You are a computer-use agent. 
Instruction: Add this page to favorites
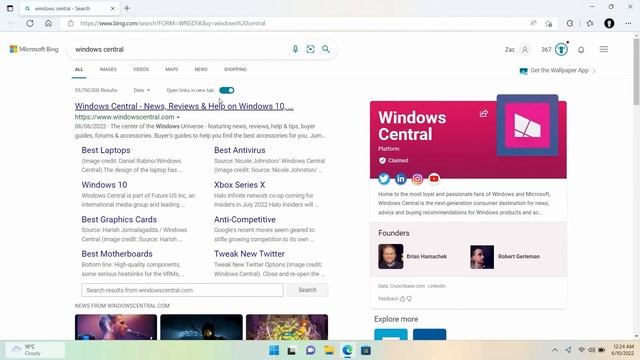pos(549,23)
